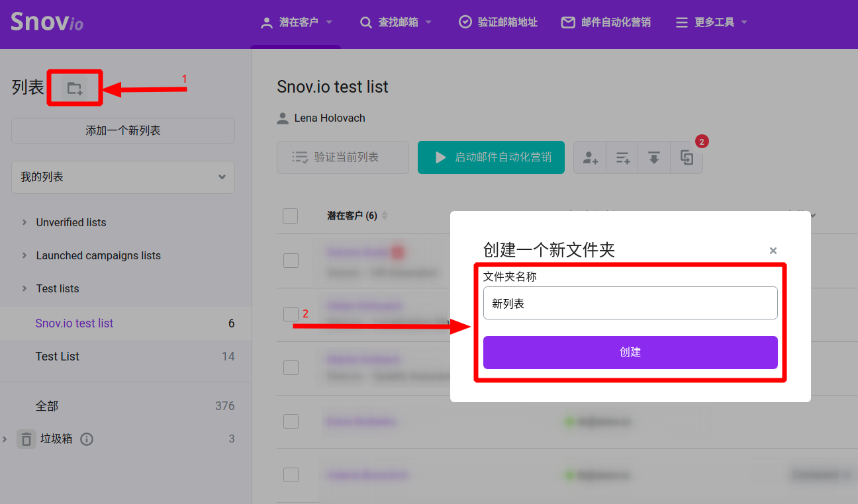Close the 创建一个新文件夹 dialog
This screenshot has width=858, height=504.
tap(773, 251)
